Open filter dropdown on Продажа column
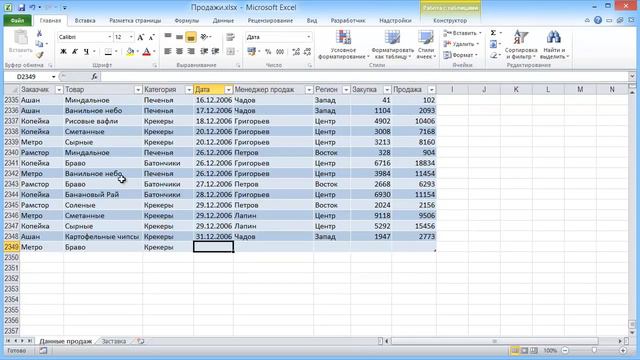 (x=431, y=89)
